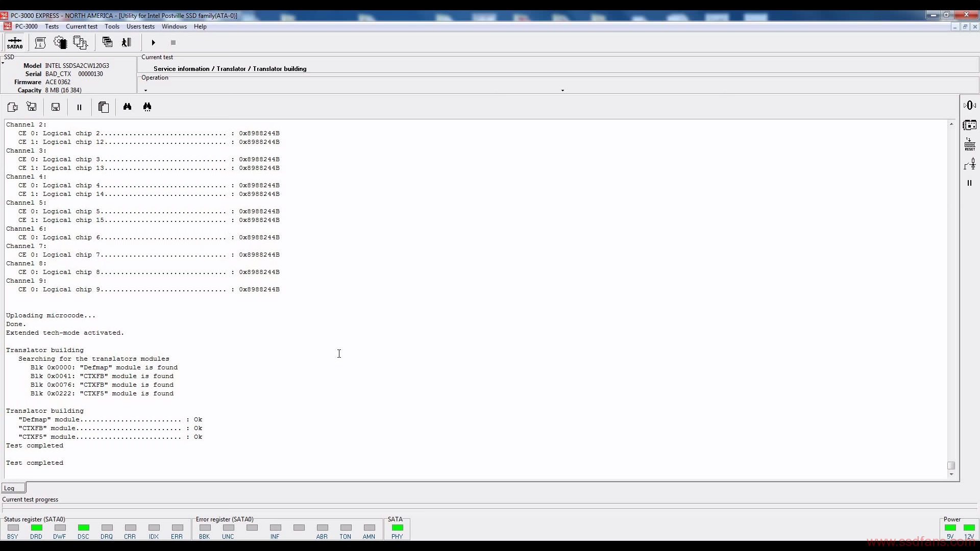The width and height of the screenshot is (980, 551).
Task: Click the BBK error register indicator
Action: [x=205, y=528]
